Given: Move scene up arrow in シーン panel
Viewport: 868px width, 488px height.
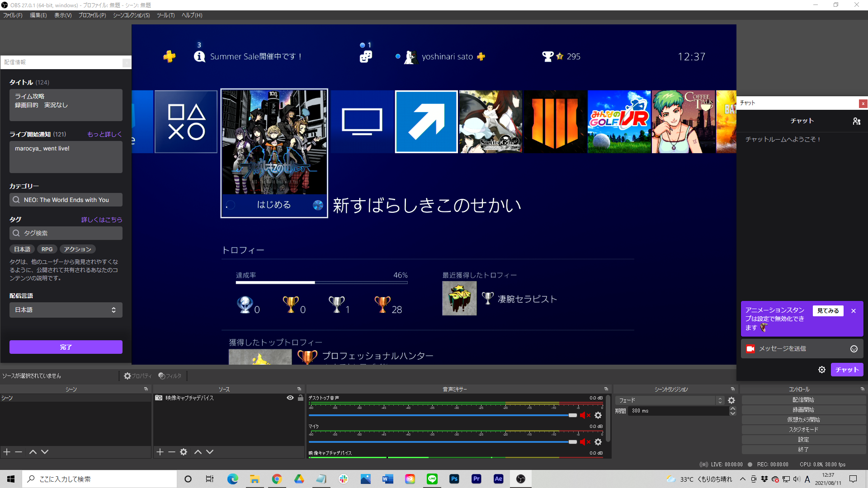Looking at the screenshot, I should tap(33, 452).
